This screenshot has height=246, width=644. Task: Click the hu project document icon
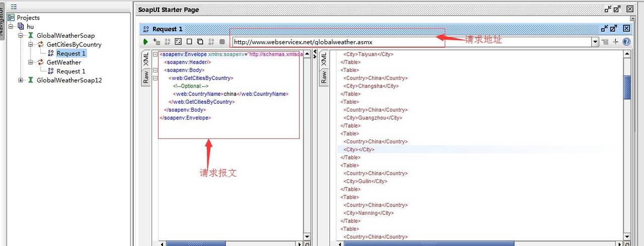(x=21, y=27)
